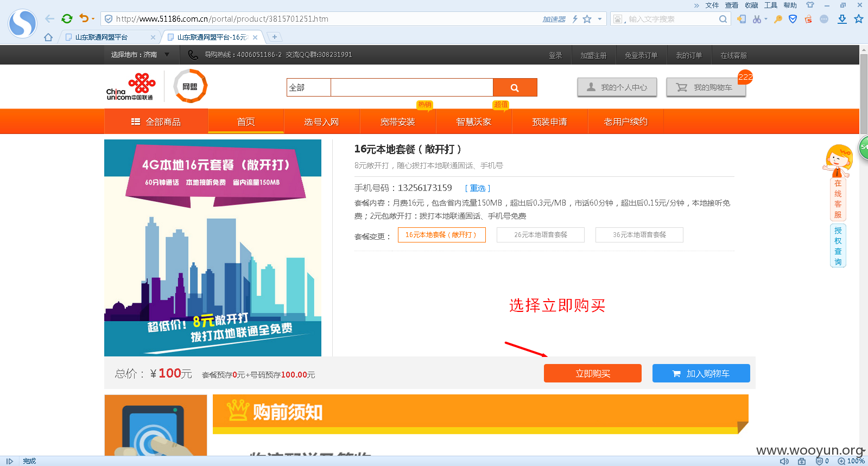Click the send-to-phone toolbar icon
868x466 pixels.
[742, 19]
